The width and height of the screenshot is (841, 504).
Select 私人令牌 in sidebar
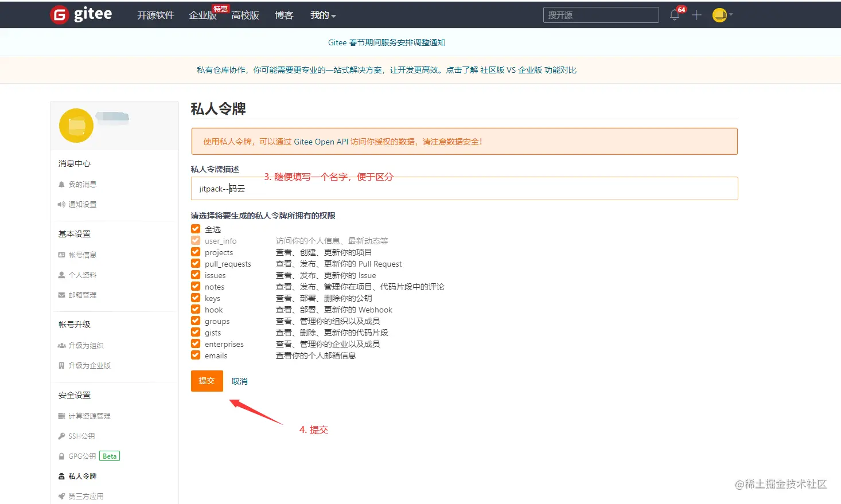[83, 476]
